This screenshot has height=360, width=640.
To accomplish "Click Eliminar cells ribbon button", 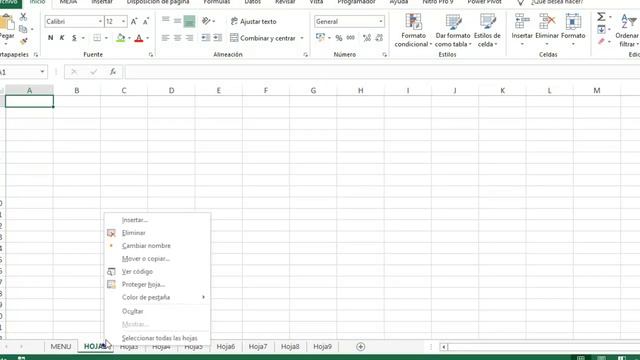I will pos(547,30).
